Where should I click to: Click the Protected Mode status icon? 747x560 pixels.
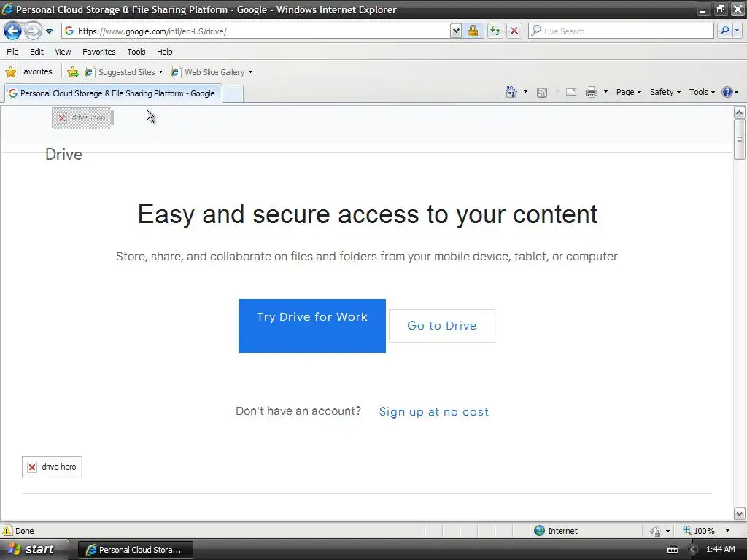656,531
